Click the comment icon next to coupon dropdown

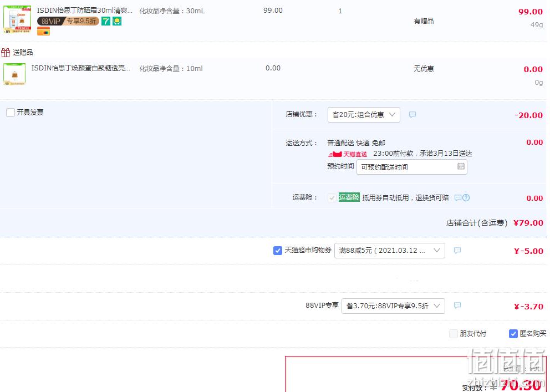[x=457, y=251]
